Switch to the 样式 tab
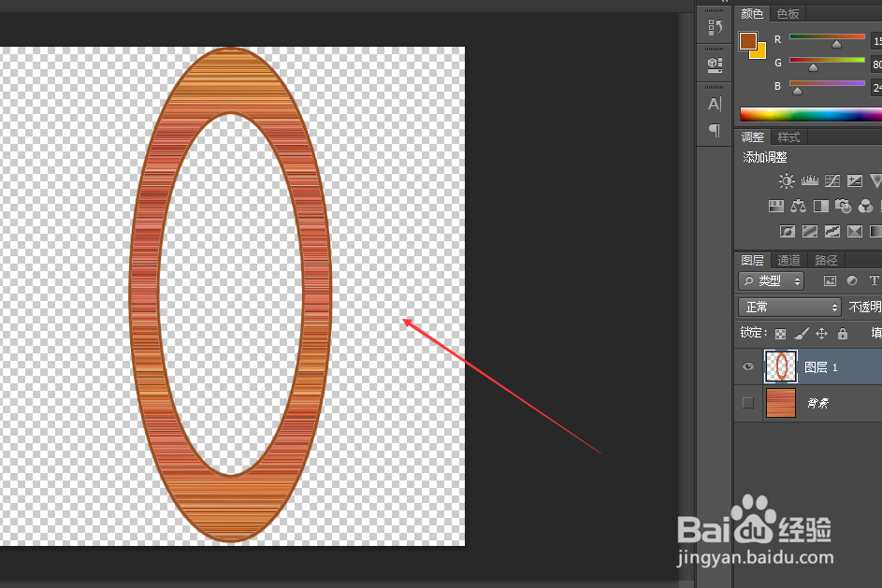 788,137
